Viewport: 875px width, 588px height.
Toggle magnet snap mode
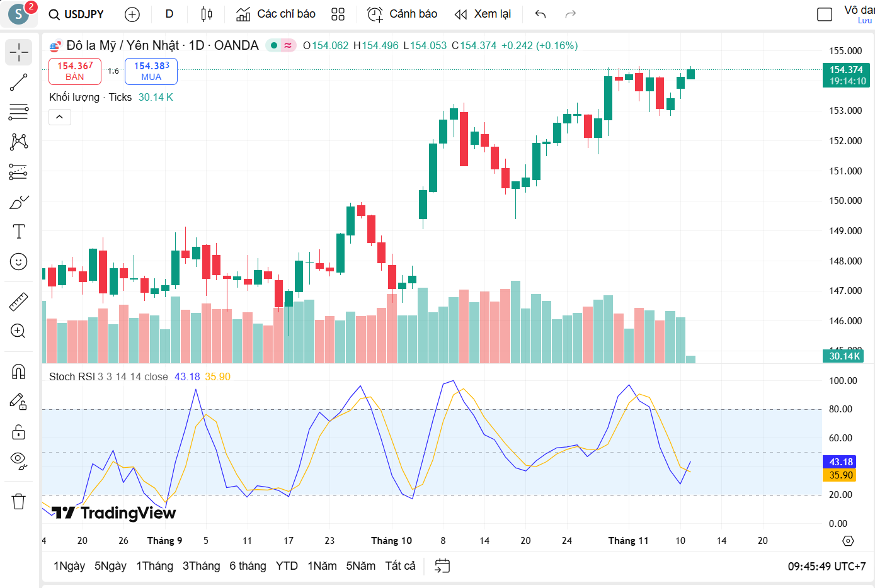coord(18,371)
